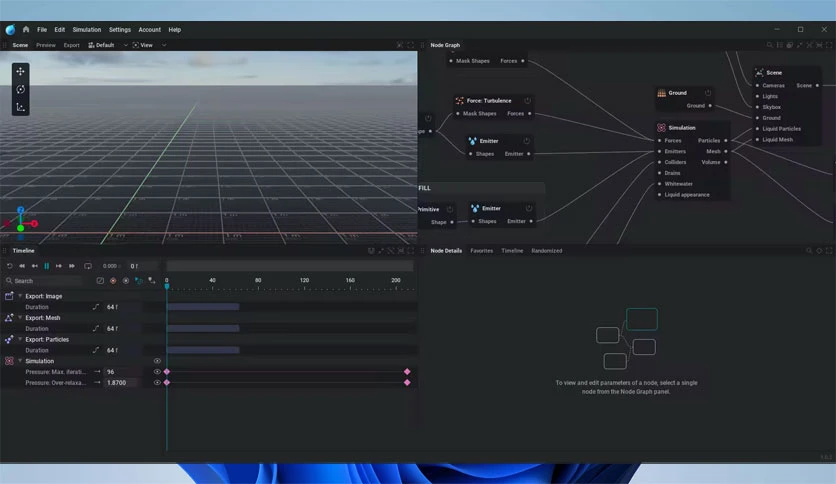This screenshot has width=836, height=484.
Task: Toggle visibility of Pressure: Max. iterations row
Action: [157, 372]
